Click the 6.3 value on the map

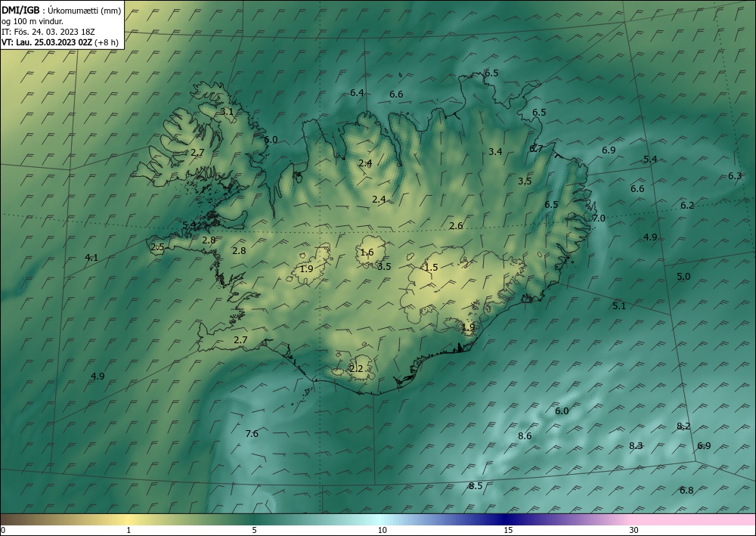(x=735, y=176)
